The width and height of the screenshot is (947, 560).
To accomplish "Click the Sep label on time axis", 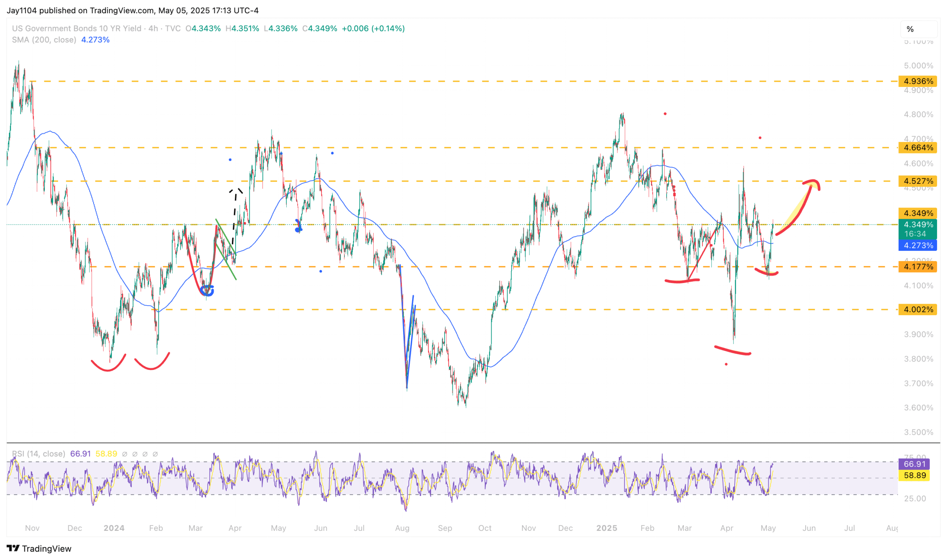I will click(x=445, y=528).
